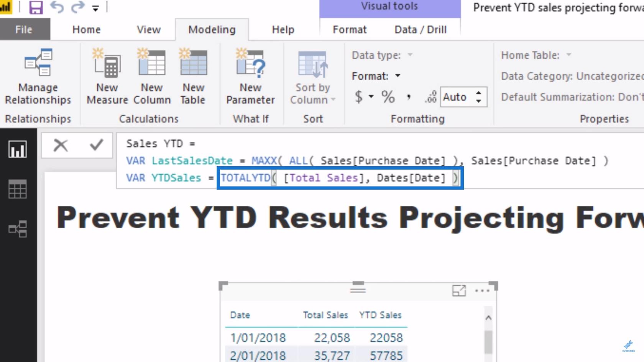Click LastSalesDate variable in formula
Viewport: 644px width, 362px height.
[x=192, y=161]
